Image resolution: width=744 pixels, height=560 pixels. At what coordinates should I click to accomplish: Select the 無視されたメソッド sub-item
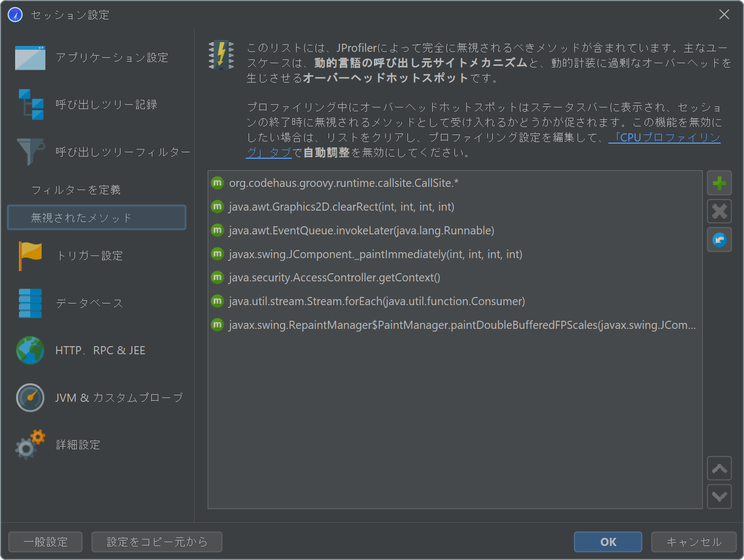pos(97,217)
